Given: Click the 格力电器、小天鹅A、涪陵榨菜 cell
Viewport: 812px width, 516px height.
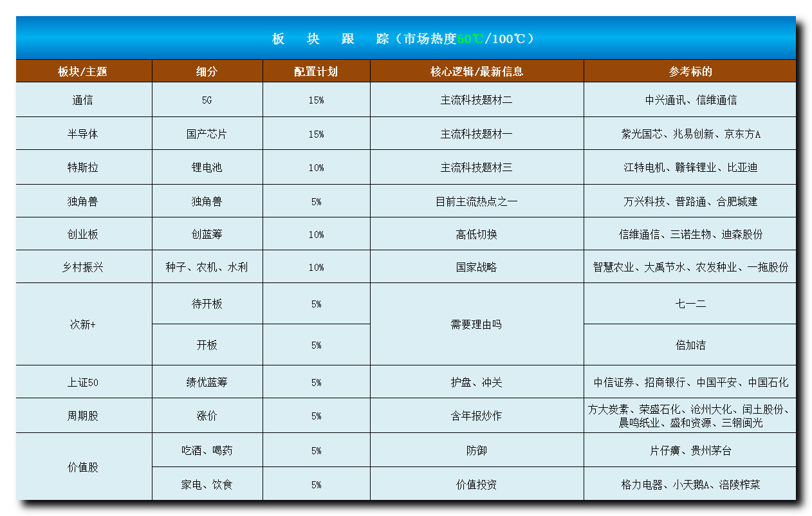Looking at the screenshot, I should click(x=690, y=484).
